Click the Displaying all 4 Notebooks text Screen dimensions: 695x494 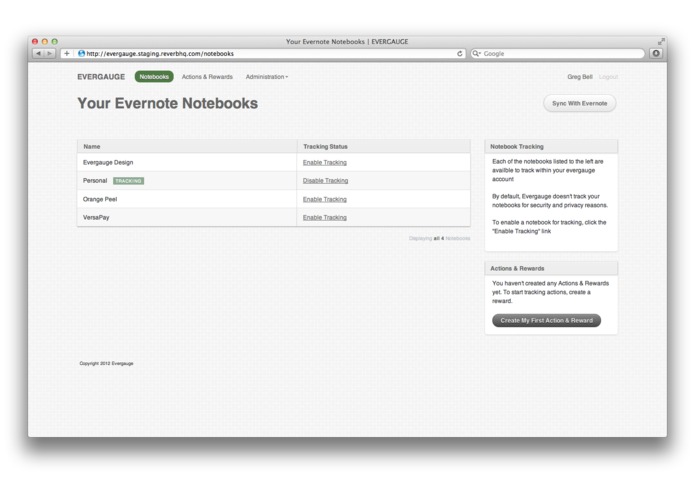click(x=439, y=238)
